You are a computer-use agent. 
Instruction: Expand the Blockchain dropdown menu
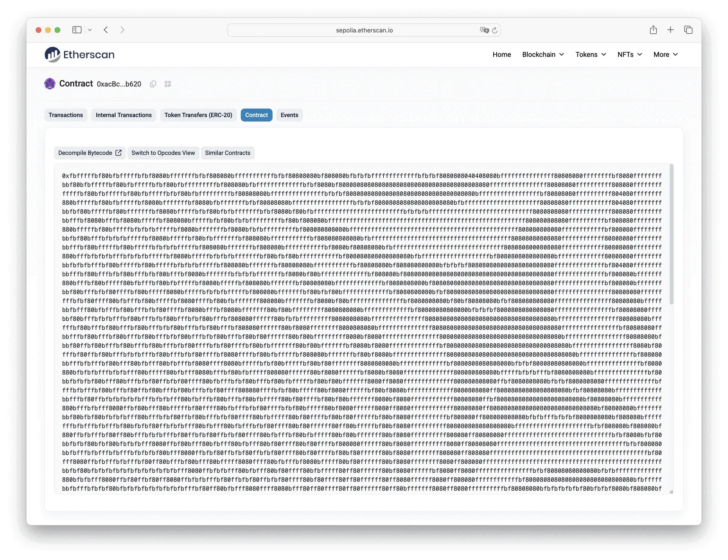[x=543, y=55]
